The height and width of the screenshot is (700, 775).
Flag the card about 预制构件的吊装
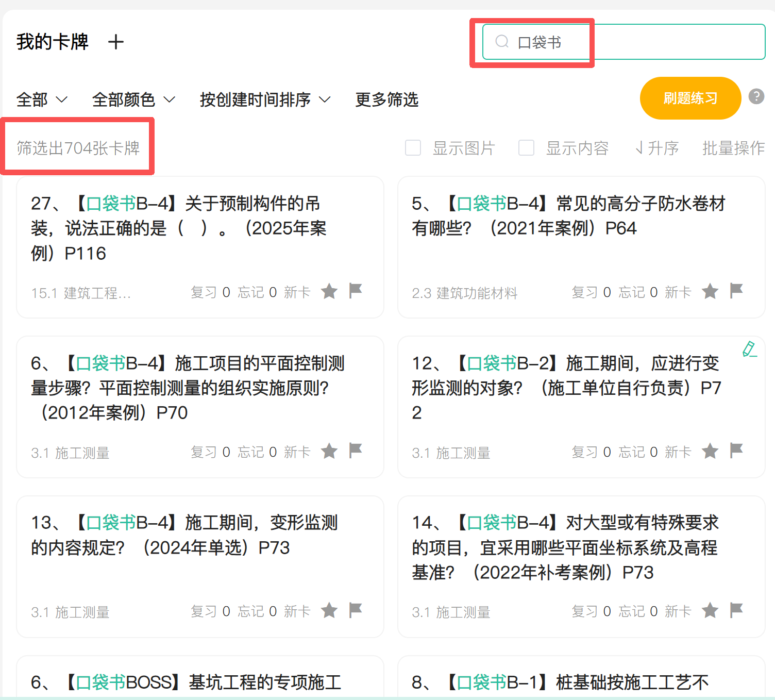pos(356,291)
